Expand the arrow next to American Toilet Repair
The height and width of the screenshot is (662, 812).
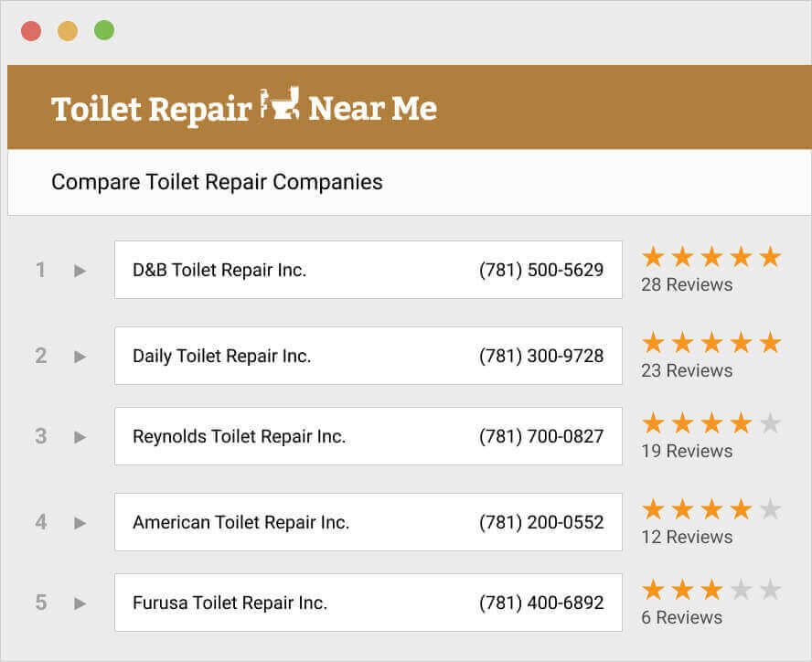point(79,522)
